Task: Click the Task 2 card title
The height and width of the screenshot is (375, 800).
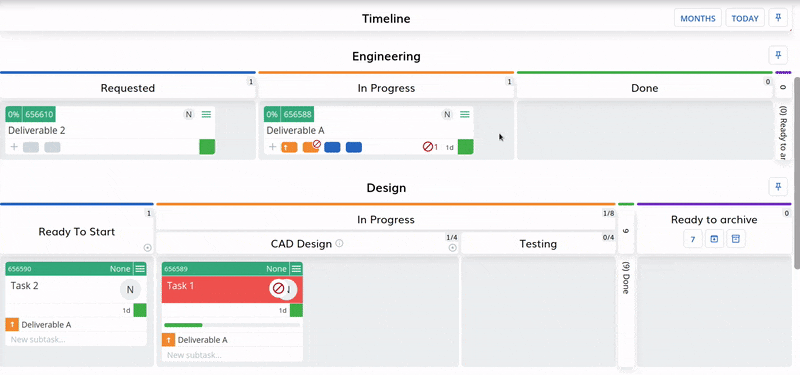Action: 24,286
